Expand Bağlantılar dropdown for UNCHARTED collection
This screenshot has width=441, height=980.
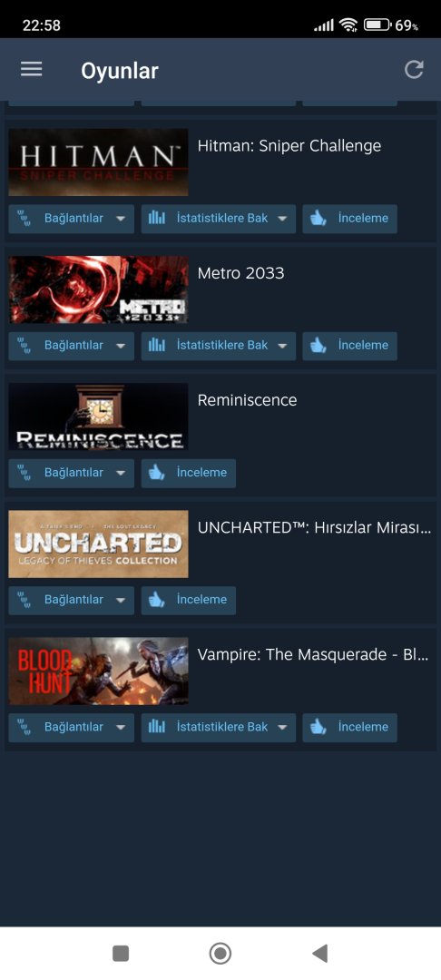71,600
